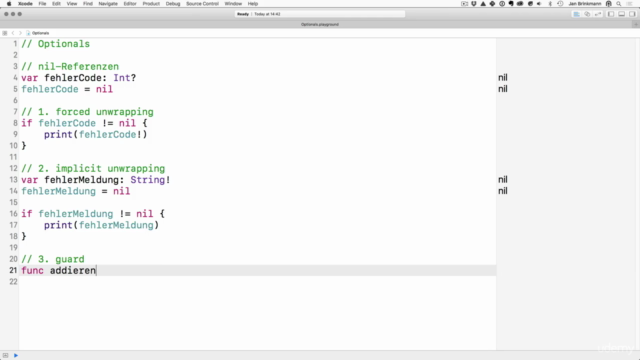640x360 pixels.
Task: Open the Find menu
Action: (88, 4)
